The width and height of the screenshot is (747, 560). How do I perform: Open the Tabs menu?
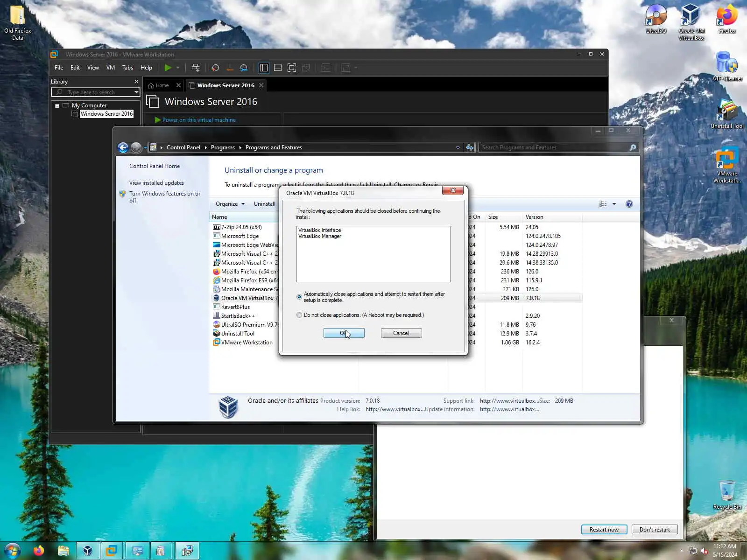(x=127, y=68)
